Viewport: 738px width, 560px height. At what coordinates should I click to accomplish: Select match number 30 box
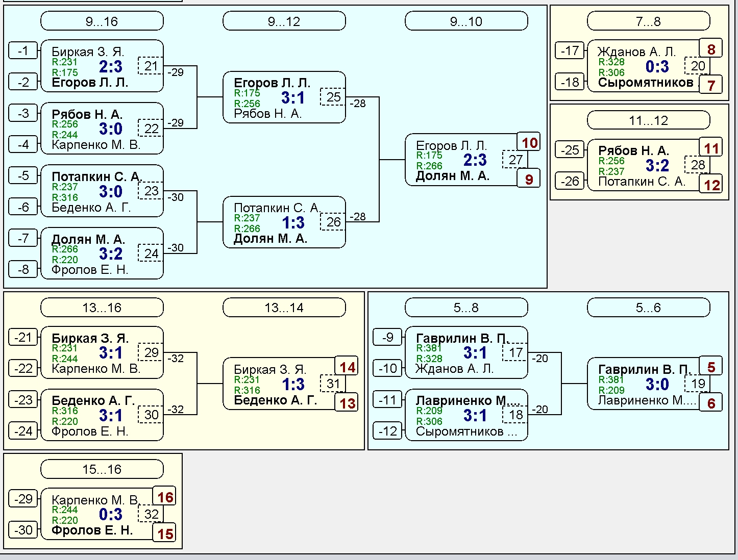pos(151,415)
